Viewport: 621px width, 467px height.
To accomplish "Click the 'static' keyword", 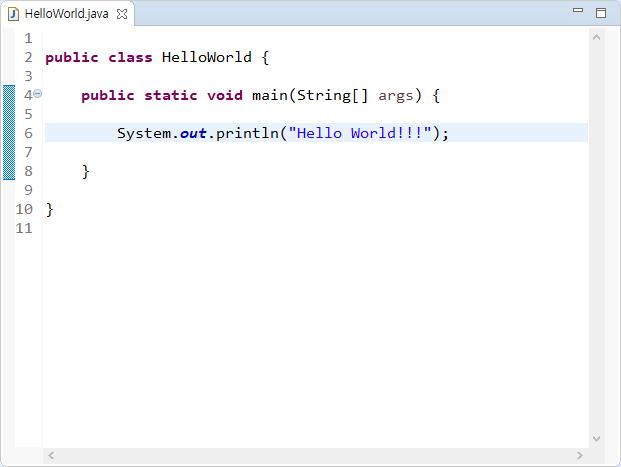I will coord(171,95).
